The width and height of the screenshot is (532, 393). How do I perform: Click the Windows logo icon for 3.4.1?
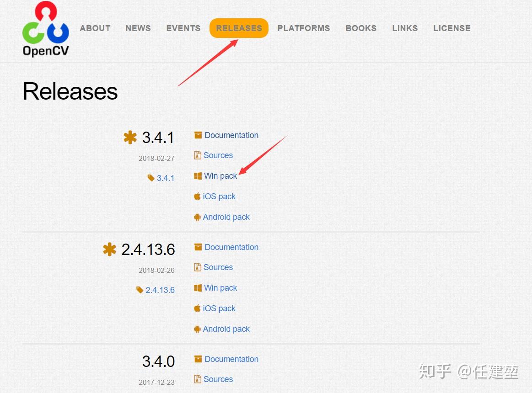pyautogui.click(x=198, y=176)
